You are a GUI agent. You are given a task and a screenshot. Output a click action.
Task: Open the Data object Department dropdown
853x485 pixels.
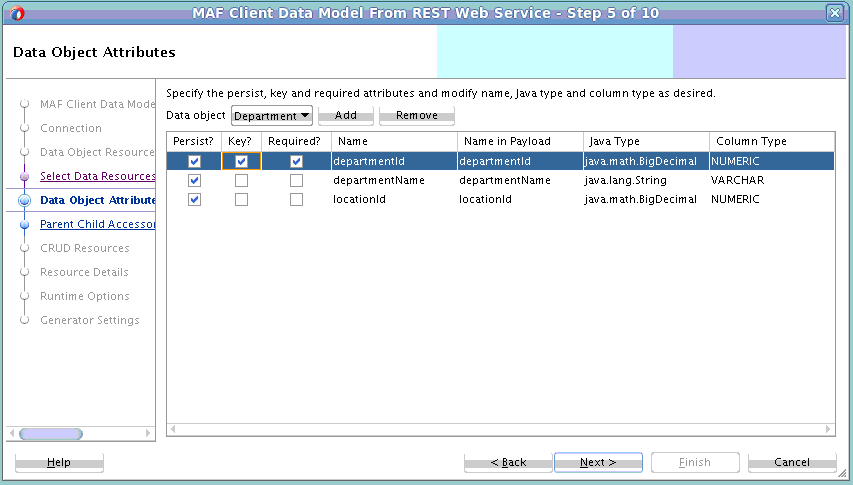coord(271,116)
